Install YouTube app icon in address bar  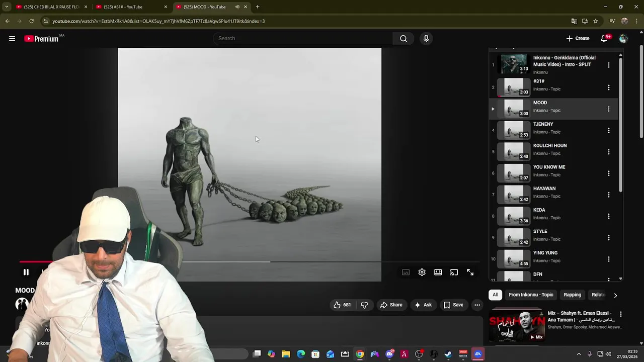point(585,21)
